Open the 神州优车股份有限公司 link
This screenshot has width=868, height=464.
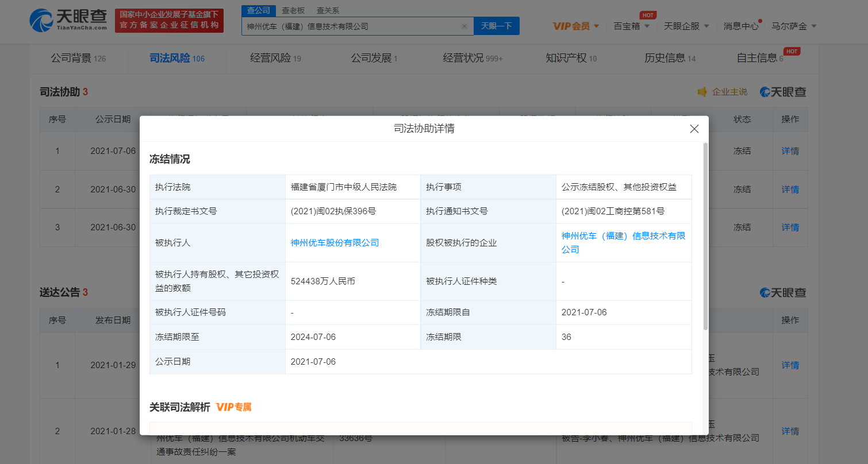pos(335,243)
